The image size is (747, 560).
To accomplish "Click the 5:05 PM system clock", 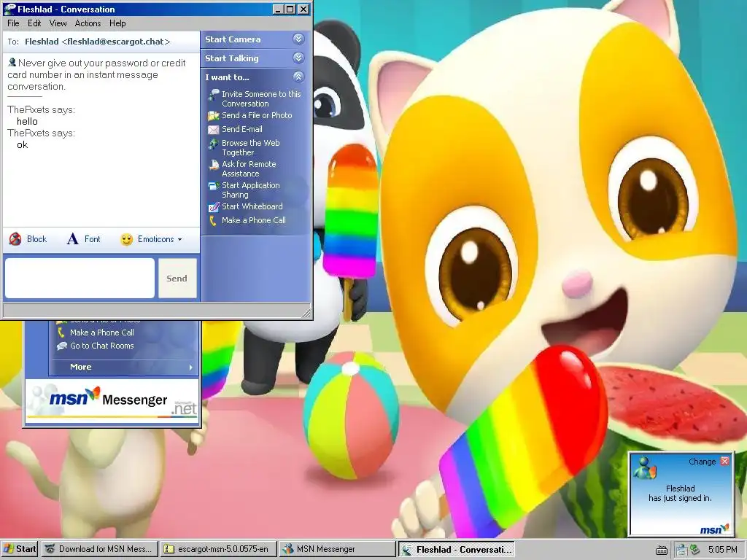I will point(723,550).
